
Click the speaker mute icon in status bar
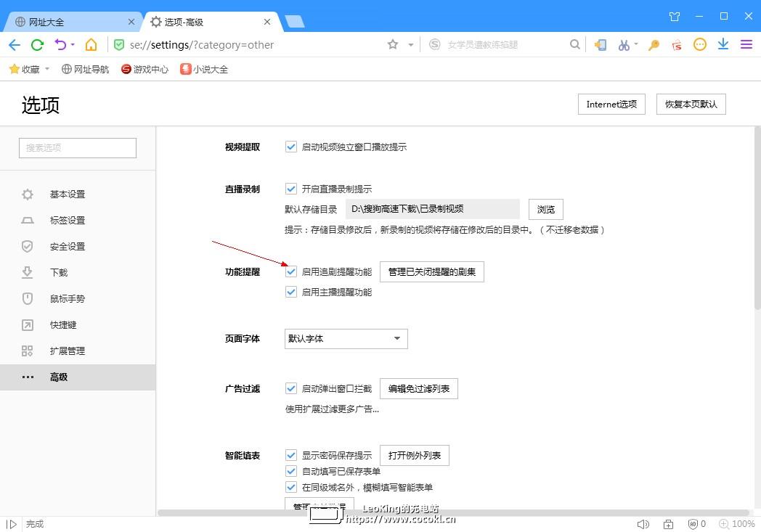(643, 524)
